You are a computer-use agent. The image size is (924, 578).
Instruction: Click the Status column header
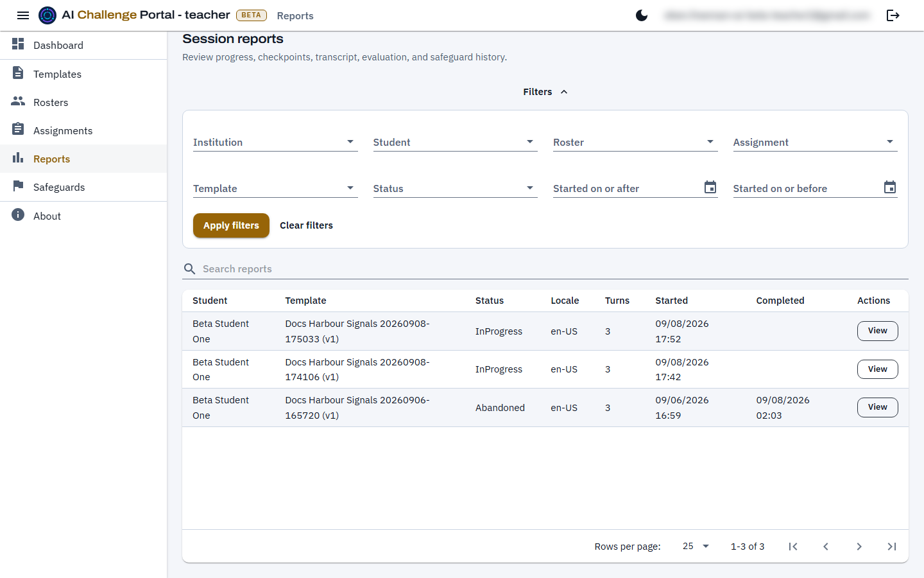[490, 301]
